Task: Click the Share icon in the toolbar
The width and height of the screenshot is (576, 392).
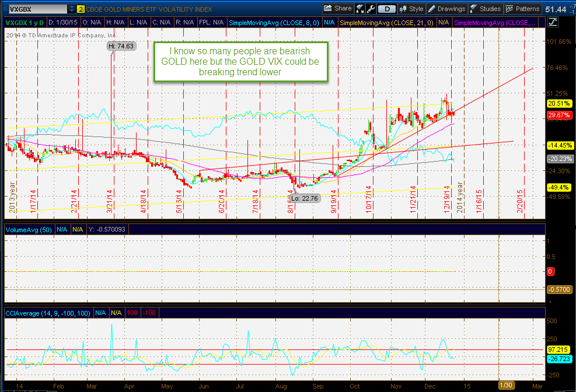Action: coord(337,9)
